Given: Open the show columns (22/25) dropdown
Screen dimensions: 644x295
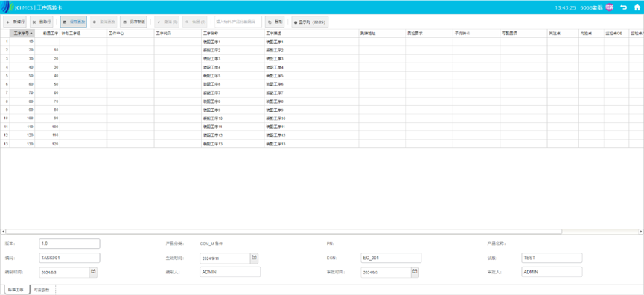Looking at the screenshot, I should tap(310, 22).
